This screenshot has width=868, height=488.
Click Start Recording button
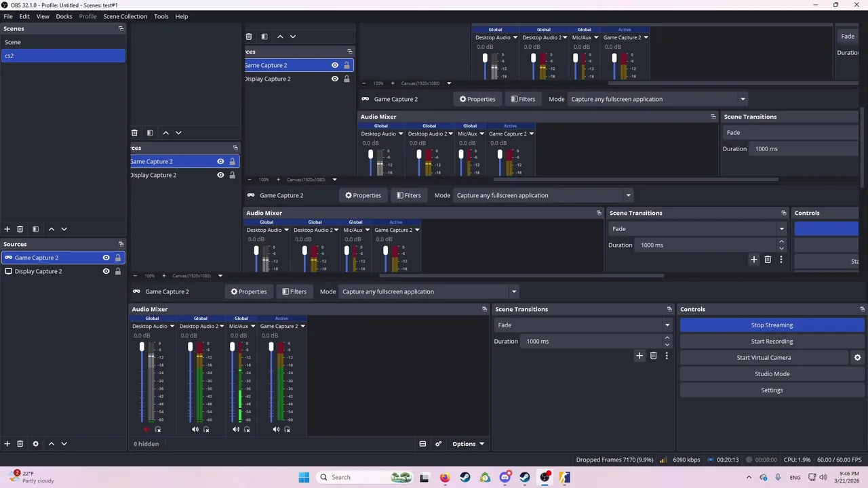pyautogui.click(x=772, y=342)
